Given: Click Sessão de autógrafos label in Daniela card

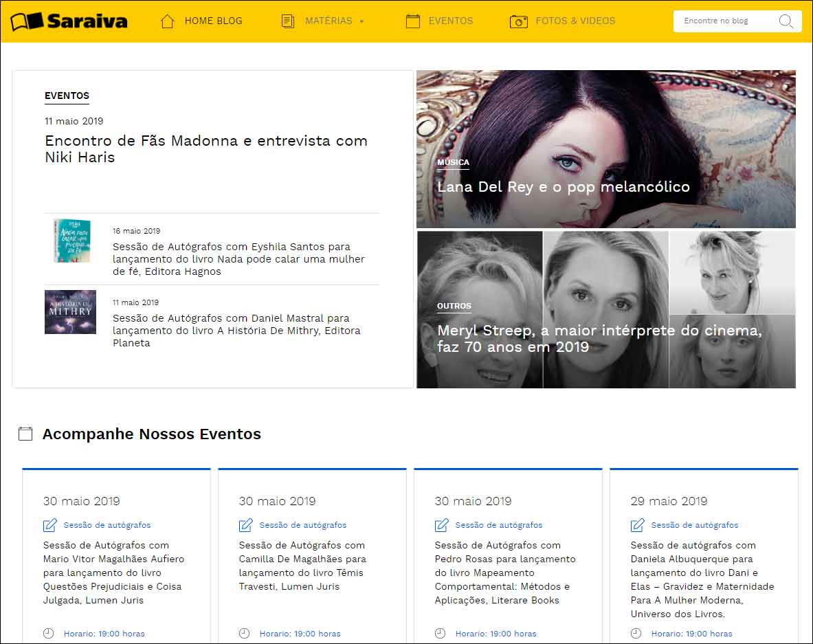Looking at the screenshot, I should pos(695,524).
